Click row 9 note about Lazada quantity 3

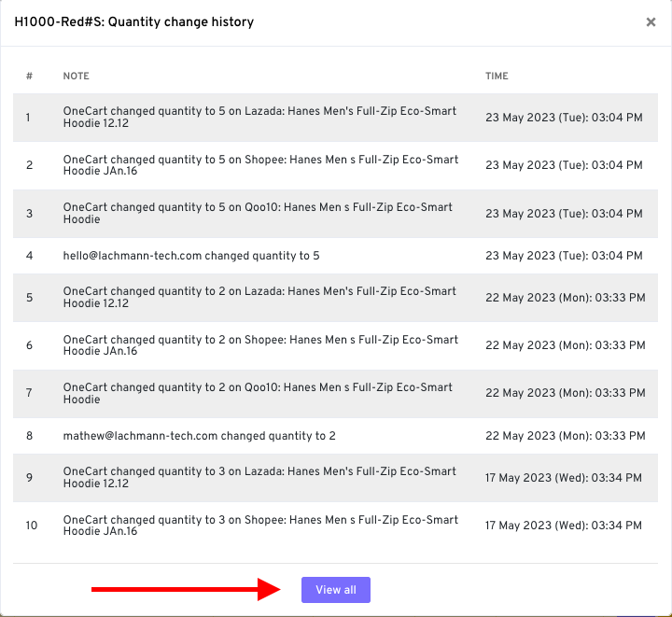[259, 478]
